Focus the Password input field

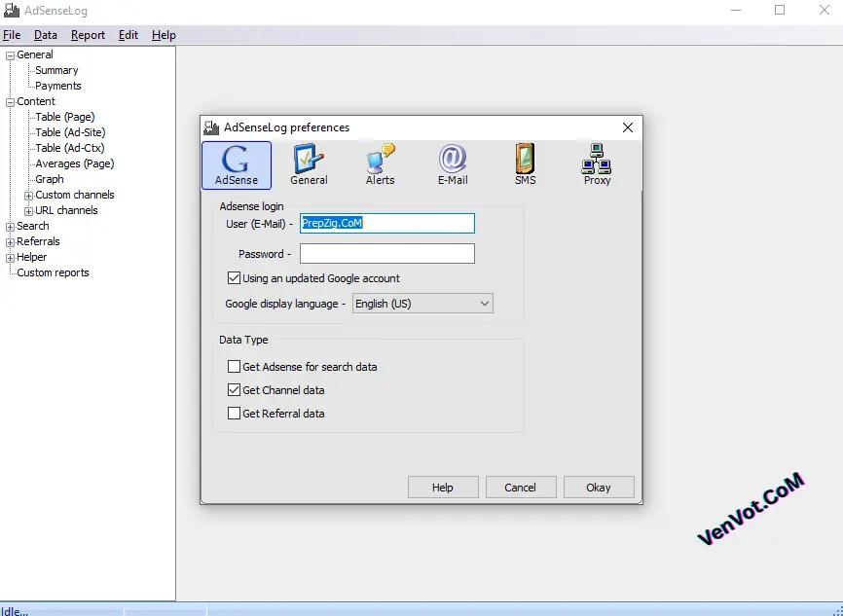387,254
